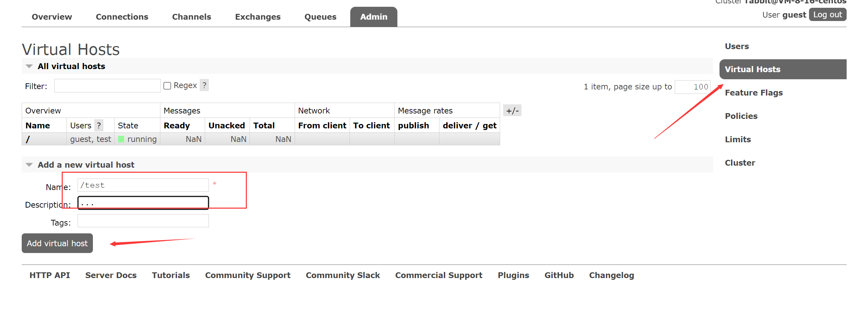Enable the Regex filter checkbox
The height and width of the screenshot is (316, 868).
coord(167,86)
